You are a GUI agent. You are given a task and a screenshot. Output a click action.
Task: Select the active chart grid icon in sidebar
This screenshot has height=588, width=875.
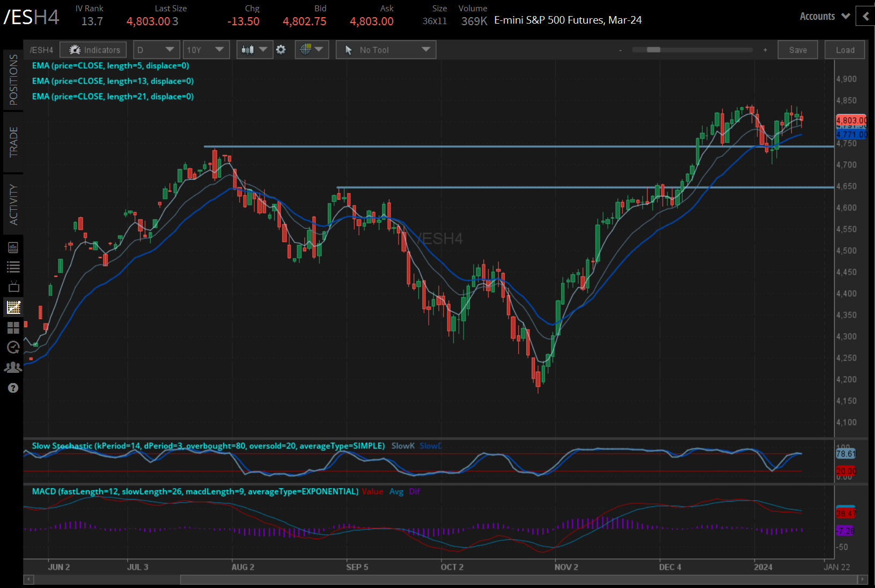click(13, 307)
